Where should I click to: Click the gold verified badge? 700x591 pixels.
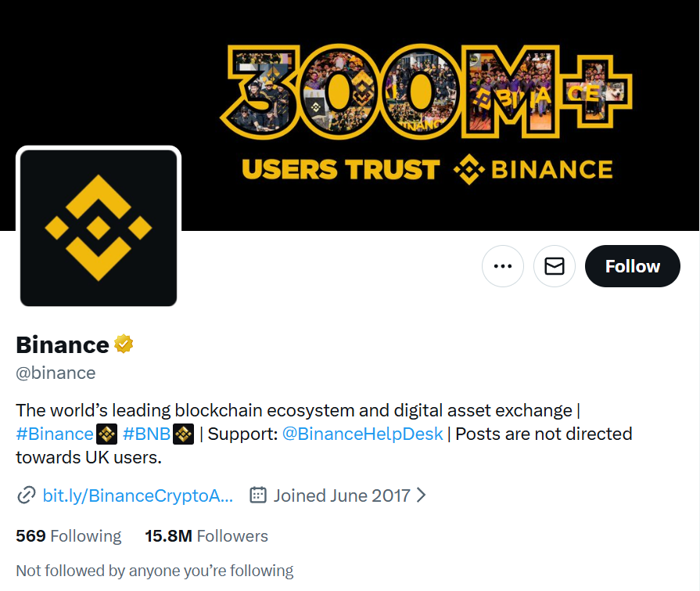[124, 344]
